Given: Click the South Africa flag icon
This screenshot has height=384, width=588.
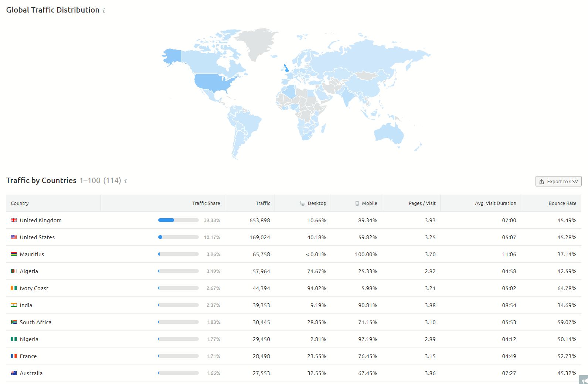Looking at the screenshot, I should 14,322.
